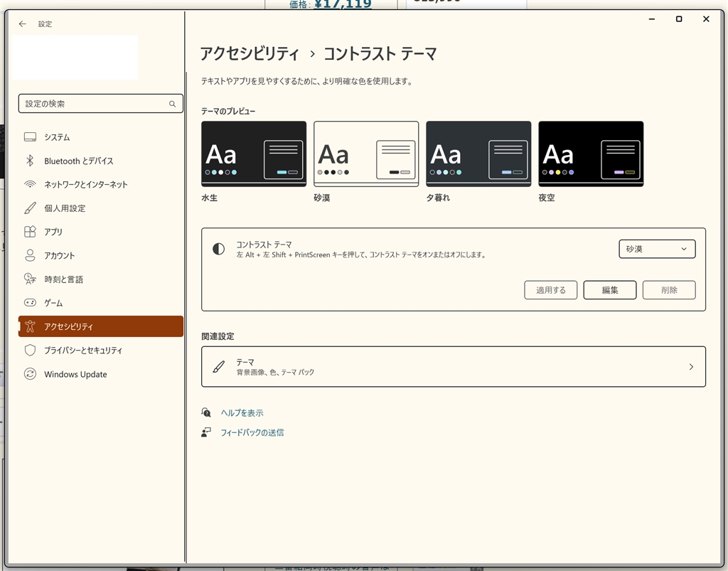Open ヘルプを表示 link
Screen dimensions: 728x571
(x=242, y=412)
